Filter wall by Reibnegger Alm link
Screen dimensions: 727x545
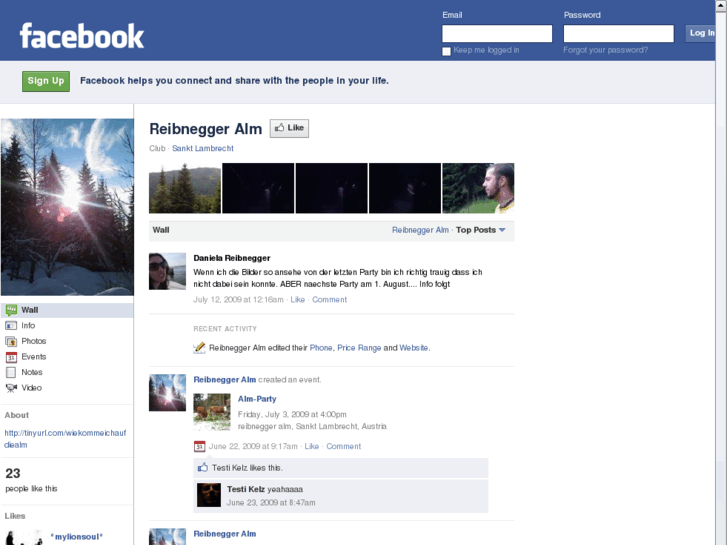point(420,230)
